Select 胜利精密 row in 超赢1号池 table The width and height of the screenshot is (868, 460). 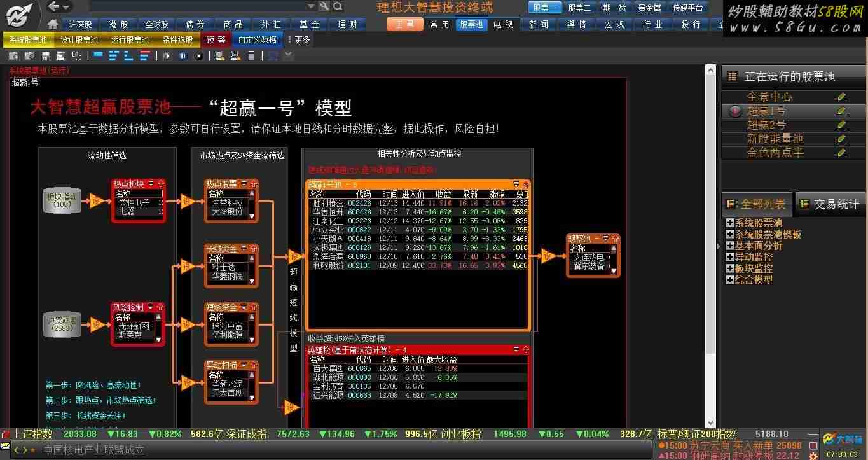[x=418, y=203]
